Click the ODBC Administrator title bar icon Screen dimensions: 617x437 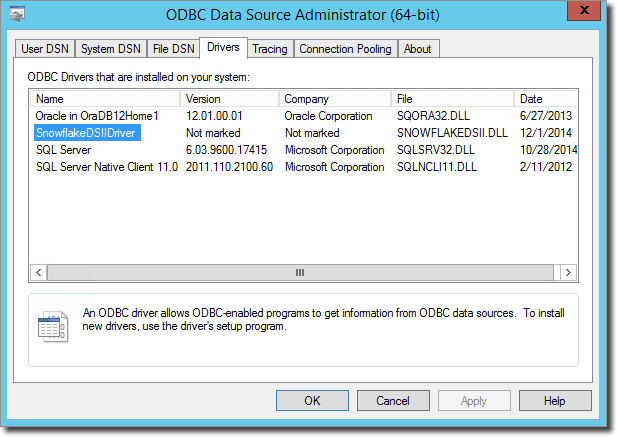click(17, 14)
